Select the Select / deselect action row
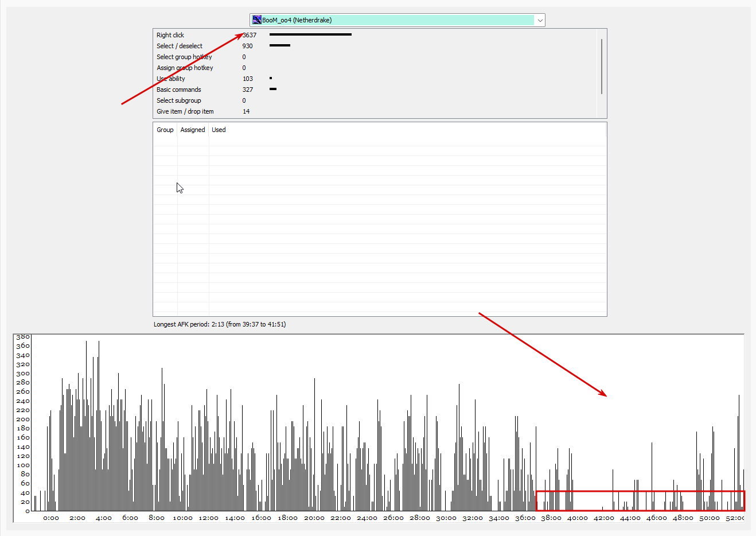 tap(376, 46)
